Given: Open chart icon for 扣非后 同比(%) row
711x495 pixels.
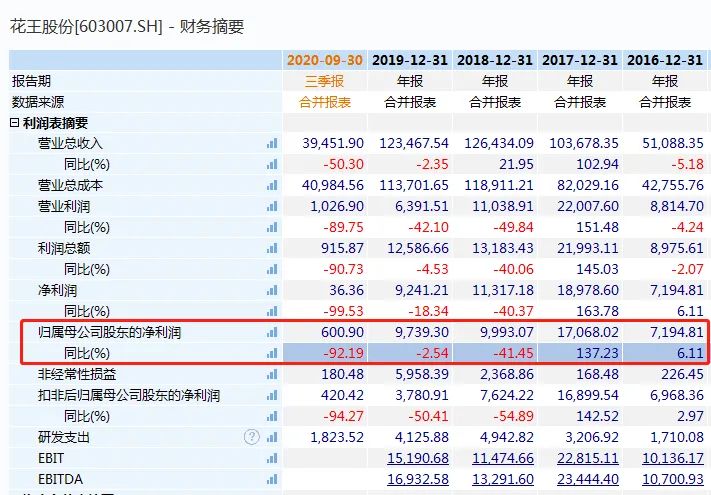Looking at the screenshot, I should point(272,416).
